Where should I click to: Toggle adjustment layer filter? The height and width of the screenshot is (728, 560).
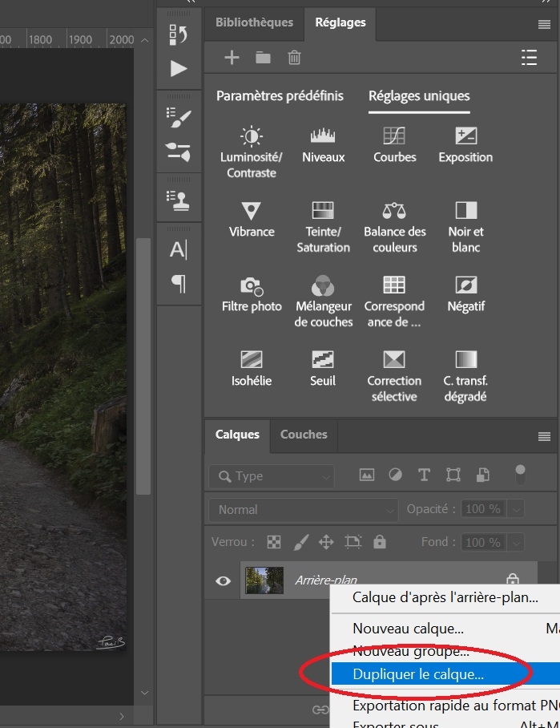(x=395, y=475)
